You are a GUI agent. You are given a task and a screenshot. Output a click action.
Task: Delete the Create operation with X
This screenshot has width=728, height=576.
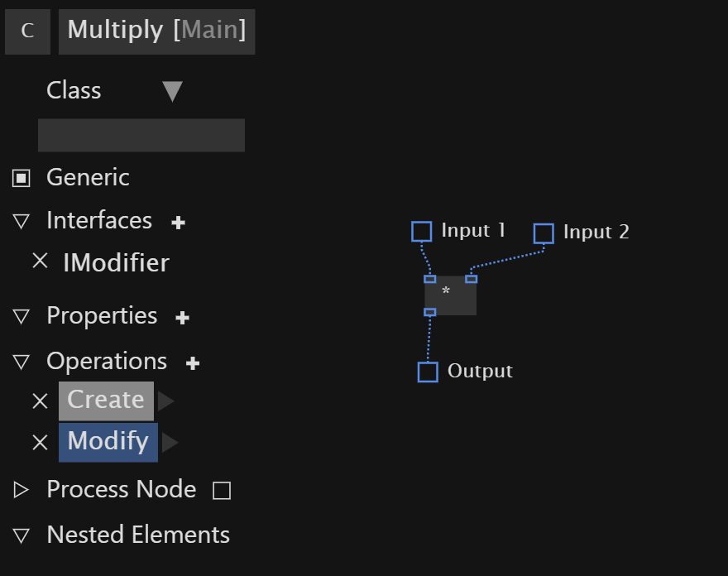[41, 401]
